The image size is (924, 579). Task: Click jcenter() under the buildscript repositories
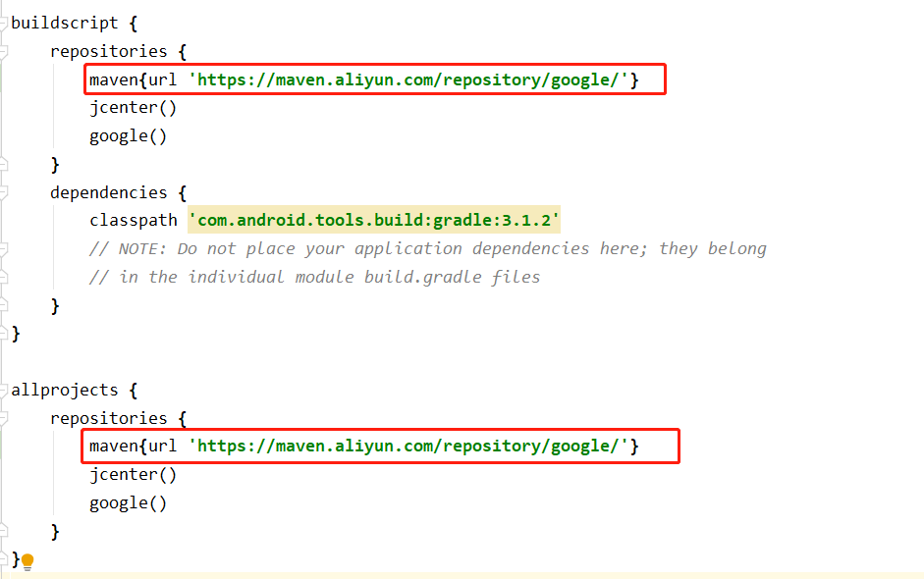132,107
